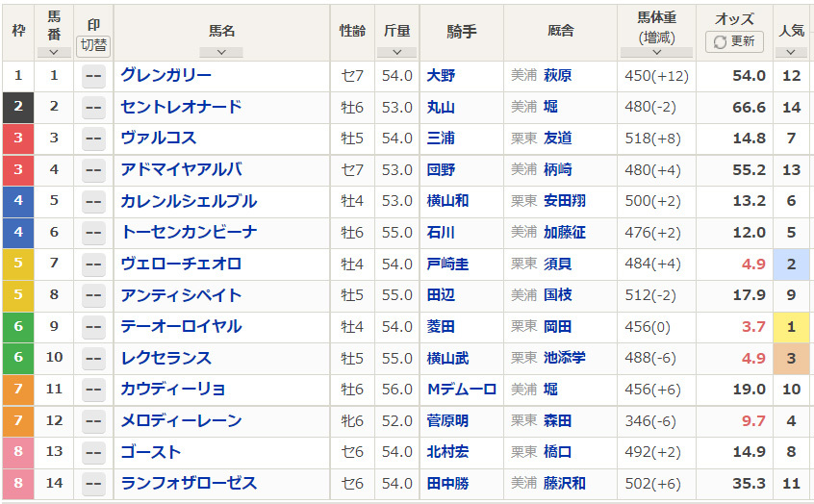814x504 pixels.
Task: Expand sort arrow under 馬体重 header
Action: coord(656,52)
